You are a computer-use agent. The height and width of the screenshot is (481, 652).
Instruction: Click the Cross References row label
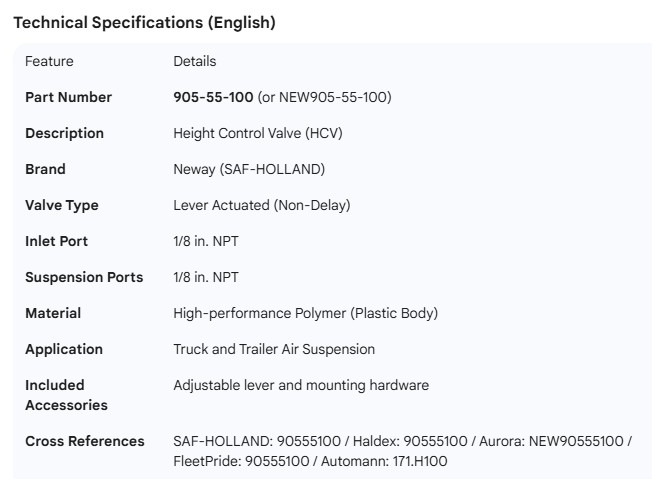click(x=84, y=441)
